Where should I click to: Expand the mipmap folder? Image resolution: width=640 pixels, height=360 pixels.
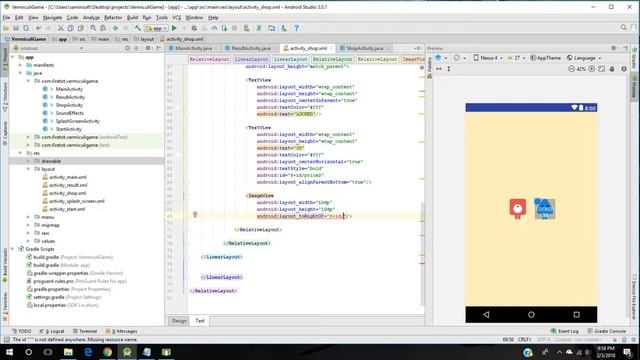coord(28,225)
